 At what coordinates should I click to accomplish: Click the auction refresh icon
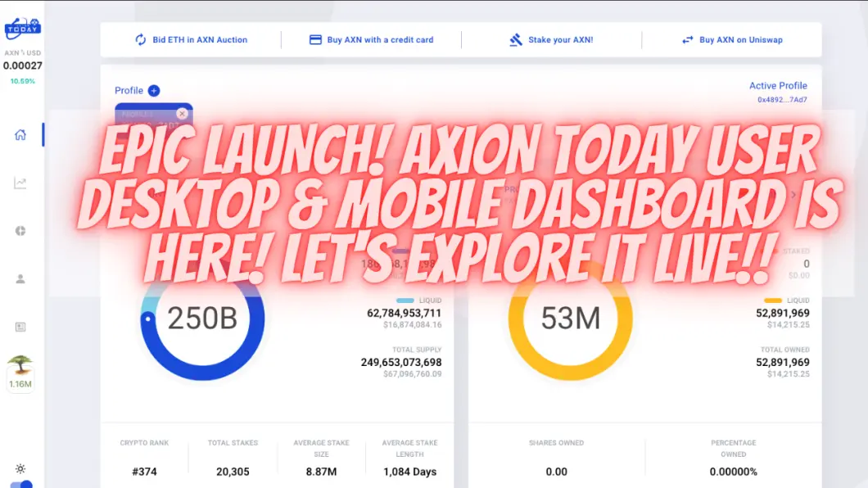click(141, 40)
